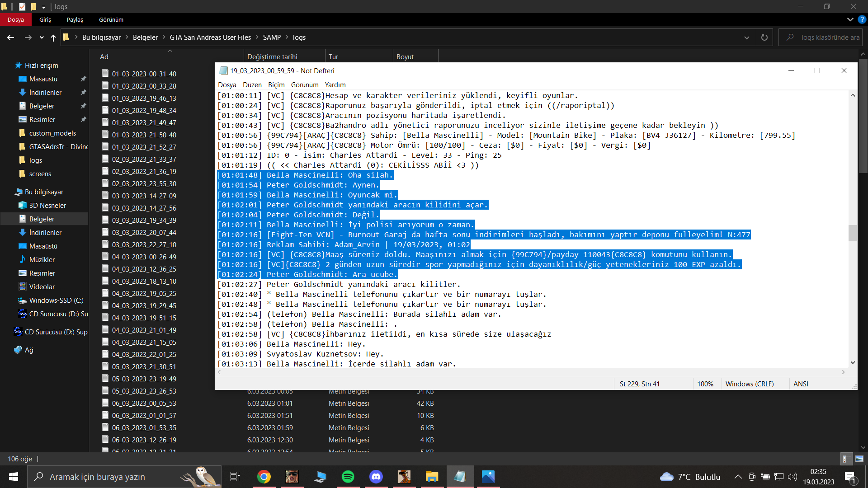The width and height of the screenshot is (868, 488).
Task: Open the volume icon in system tray
Action: point(792,477)
